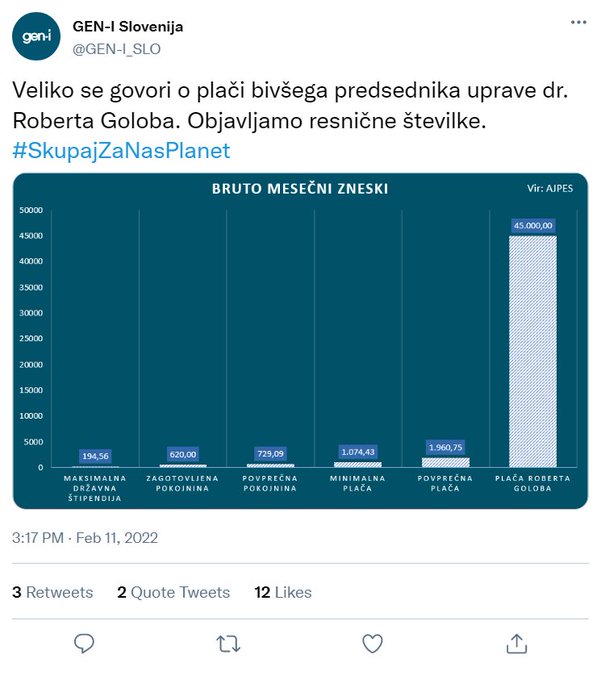601x680 pixels.
Task: Open the #SkupajZaNasPlanet hashtag
Action: pos(121,150)
